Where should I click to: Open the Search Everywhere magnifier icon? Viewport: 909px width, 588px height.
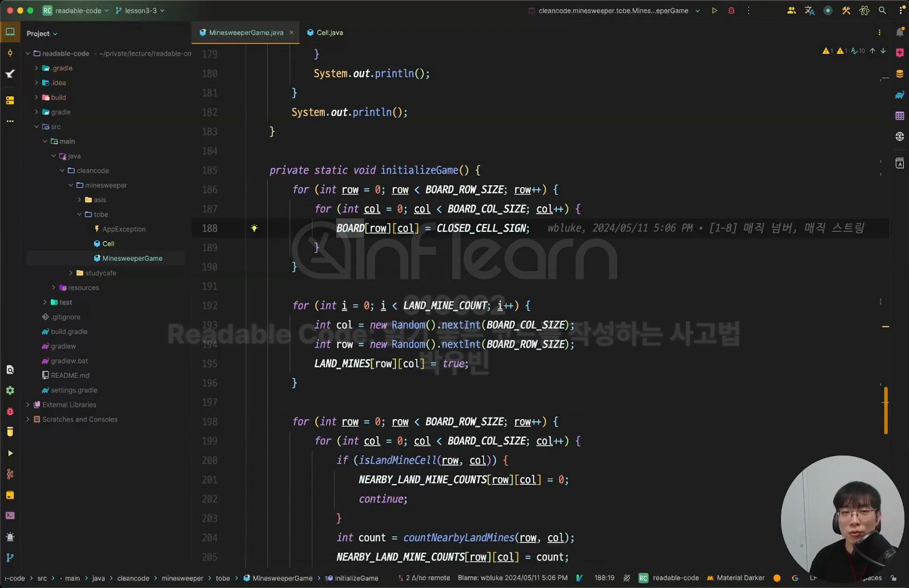tap(882, 10)
